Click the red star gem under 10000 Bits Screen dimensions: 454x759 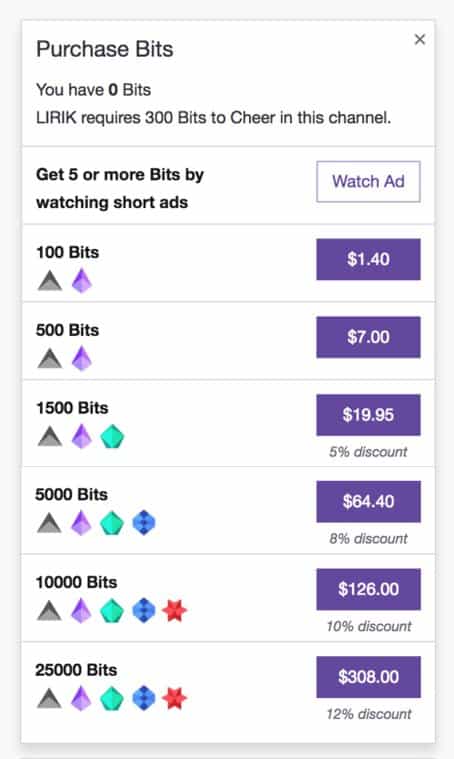pyautogui.click(x=174, y=610)
